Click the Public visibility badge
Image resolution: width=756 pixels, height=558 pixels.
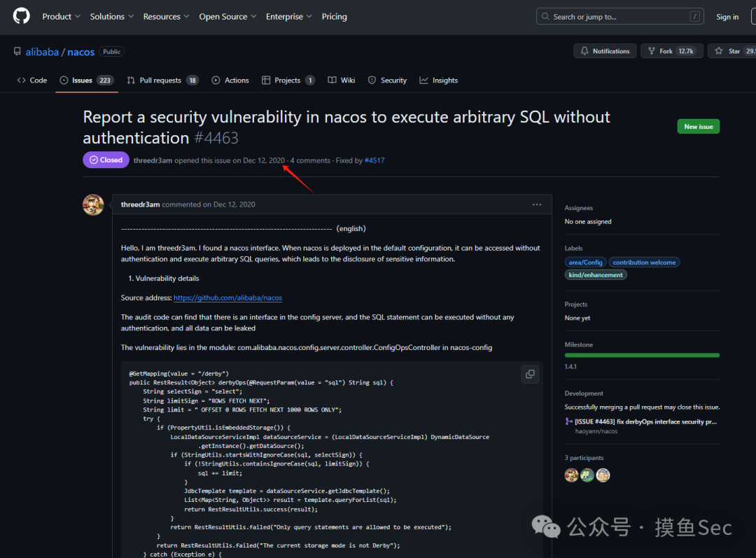[112, 52]
